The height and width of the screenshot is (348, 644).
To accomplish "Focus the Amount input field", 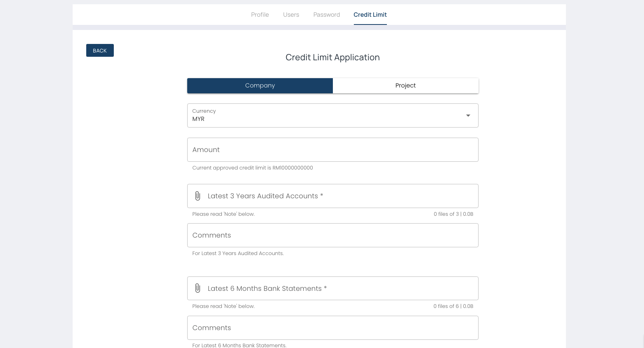I will 332,150.
